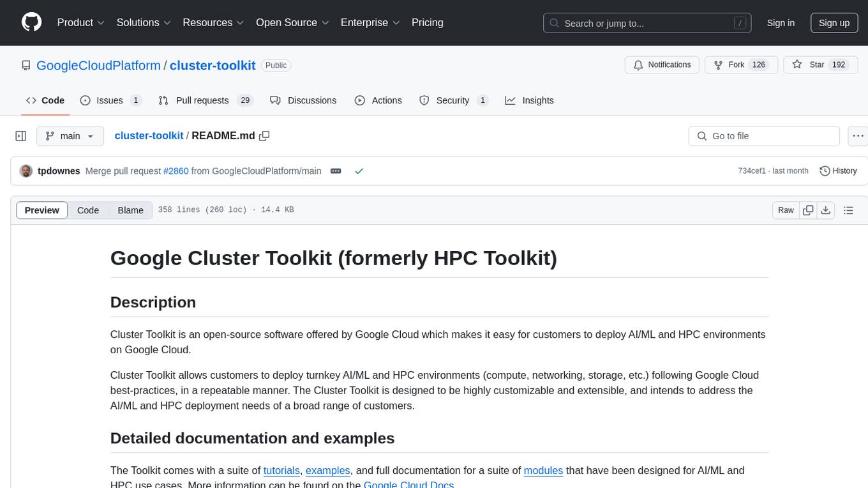
Task: Click the Notifications bell button
Action: [662, 65]
